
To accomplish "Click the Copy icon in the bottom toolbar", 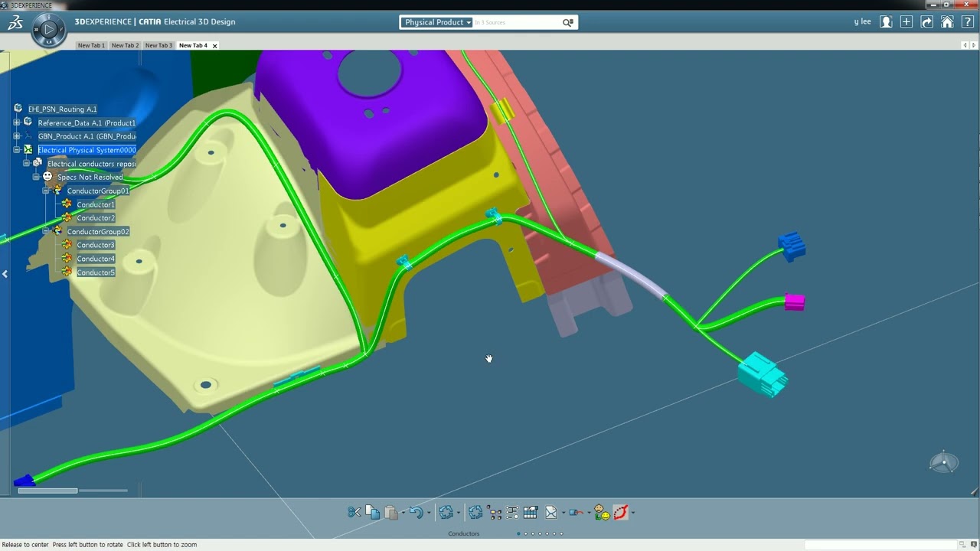I will pos(373,512).
